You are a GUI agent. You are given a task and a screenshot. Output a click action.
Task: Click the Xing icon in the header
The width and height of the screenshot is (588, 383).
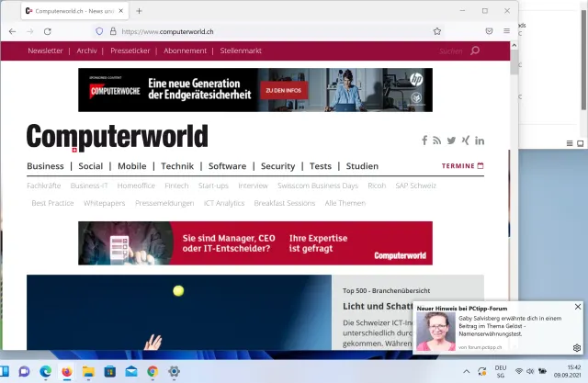[x=465, y=141]
